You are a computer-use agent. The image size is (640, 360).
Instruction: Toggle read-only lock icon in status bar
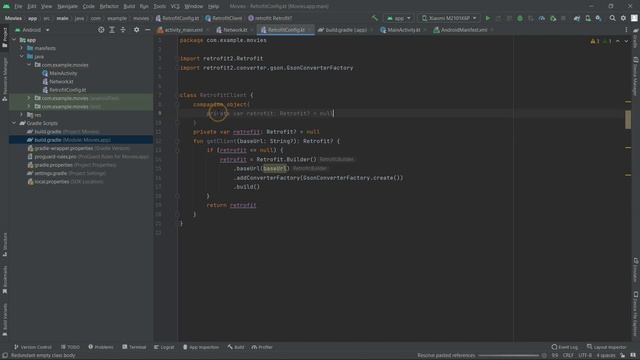(x=623, y=356)
